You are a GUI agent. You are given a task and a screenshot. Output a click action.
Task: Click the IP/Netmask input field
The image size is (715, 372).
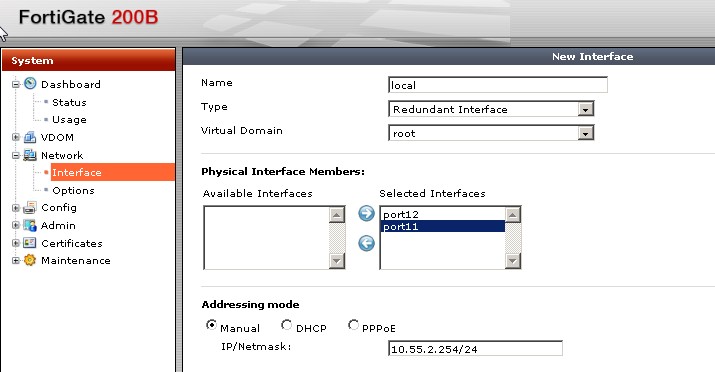pos(475,349)
